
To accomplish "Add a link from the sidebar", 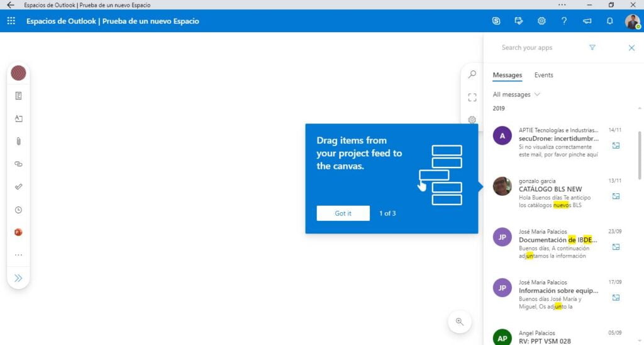I will [x=18, y=164].
